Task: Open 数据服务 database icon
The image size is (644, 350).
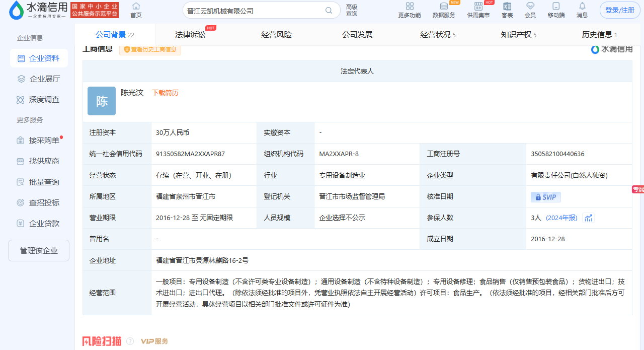Action: point(444,7)
